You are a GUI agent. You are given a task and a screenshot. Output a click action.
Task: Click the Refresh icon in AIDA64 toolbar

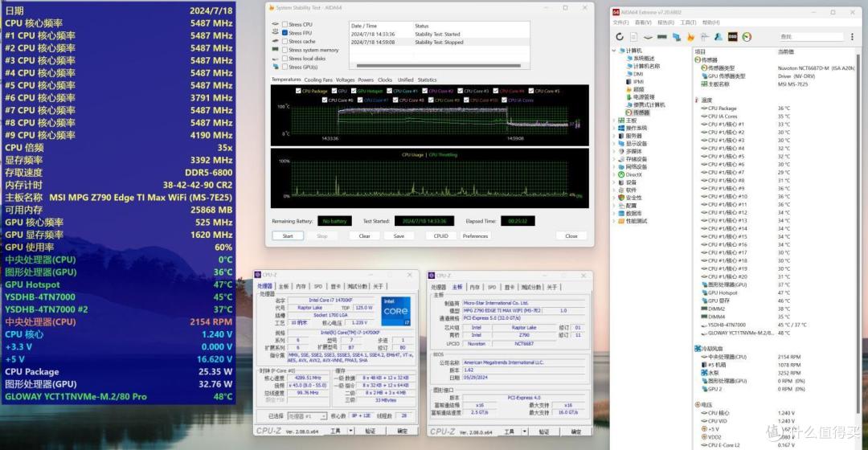(x=620, y=37)
